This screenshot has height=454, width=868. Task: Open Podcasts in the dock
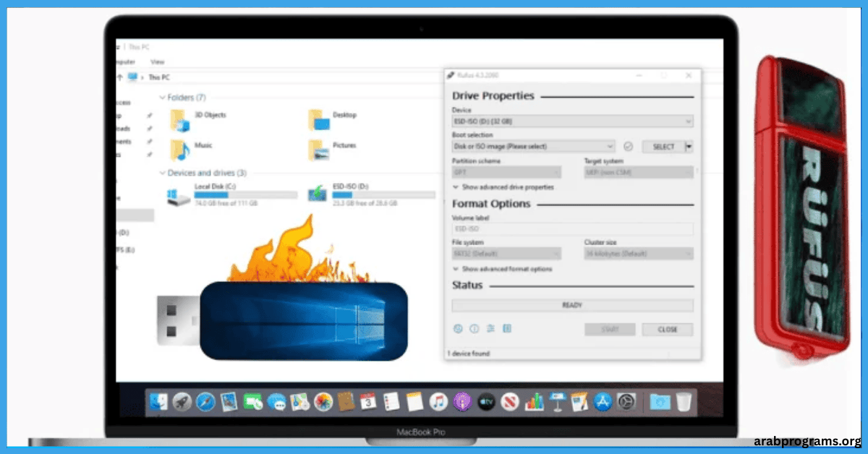click(x=461, y=402)
